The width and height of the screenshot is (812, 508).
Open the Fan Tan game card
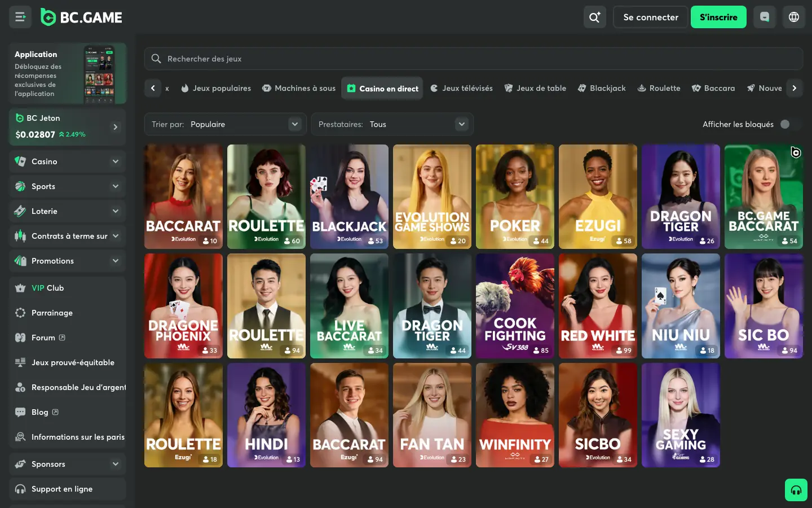coord(432,415)
